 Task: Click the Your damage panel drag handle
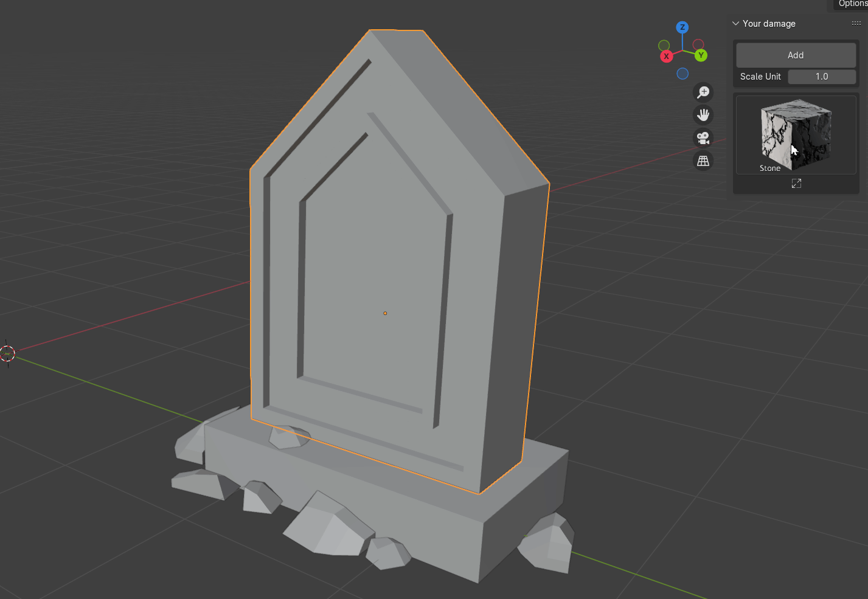click(x=856, y=23)
